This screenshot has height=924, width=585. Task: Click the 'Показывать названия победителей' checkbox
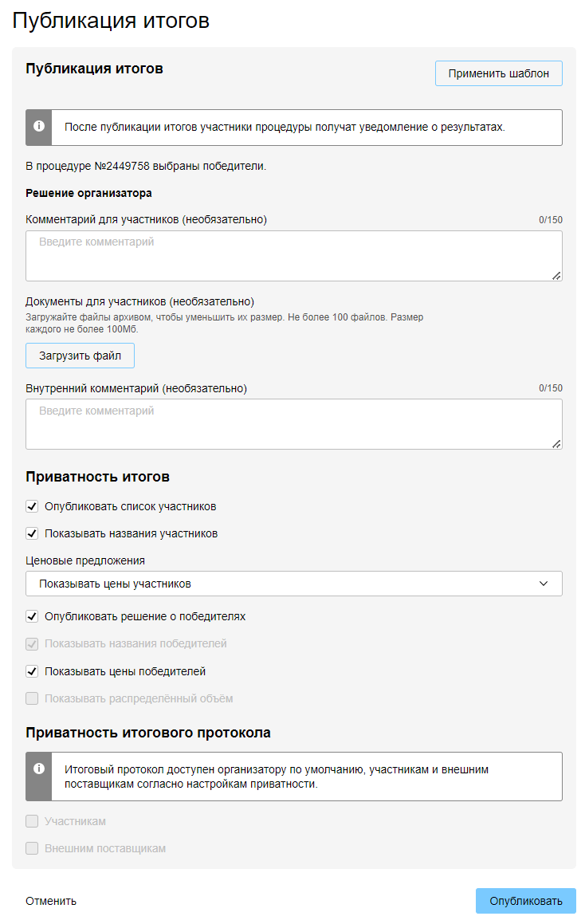point(32,643)
